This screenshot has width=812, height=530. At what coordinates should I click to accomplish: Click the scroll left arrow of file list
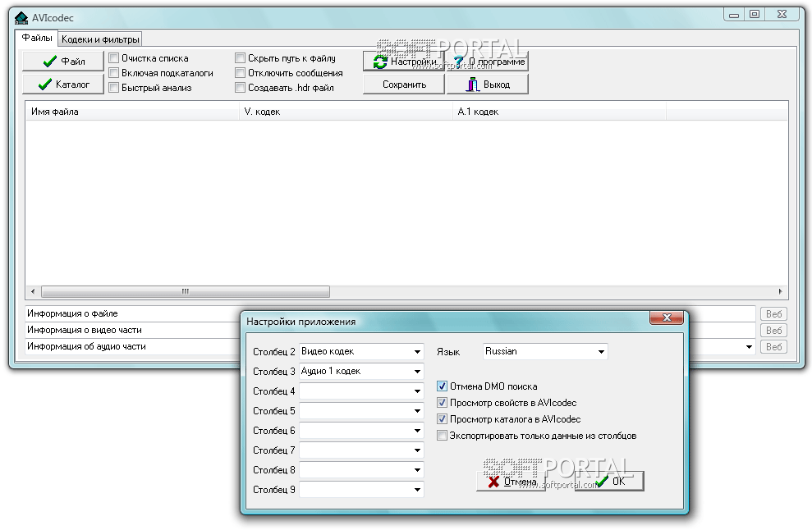pyautogui.click(x=33, y=291)
